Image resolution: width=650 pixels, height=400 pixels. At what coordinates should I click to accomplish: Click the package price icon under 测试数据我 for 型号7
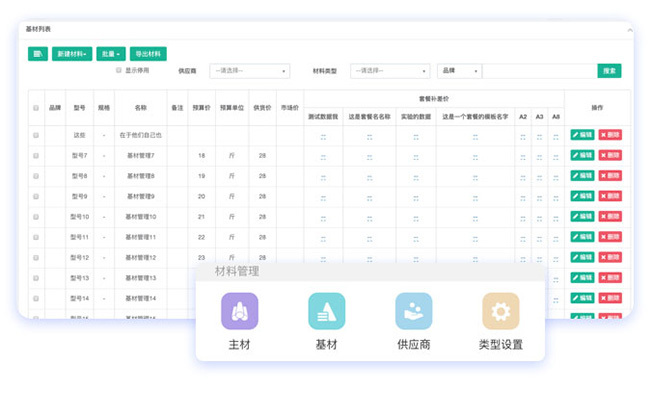pos(323,155)
